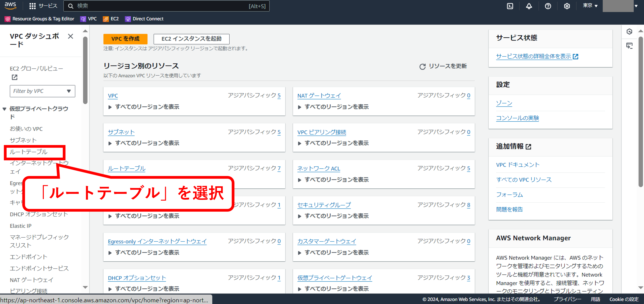
Task: Open the 仮想プライベートゲートウェイ resource link
Action: (335, 278)
